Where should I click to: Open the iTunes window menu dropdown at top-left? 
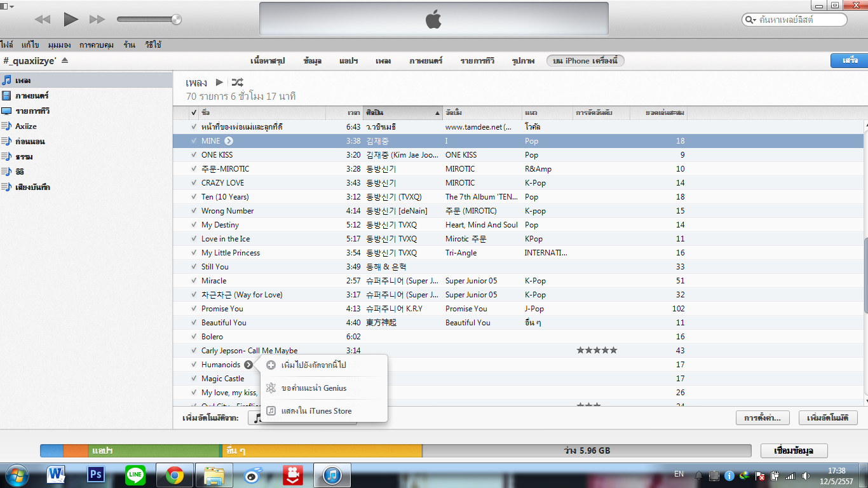8,6
